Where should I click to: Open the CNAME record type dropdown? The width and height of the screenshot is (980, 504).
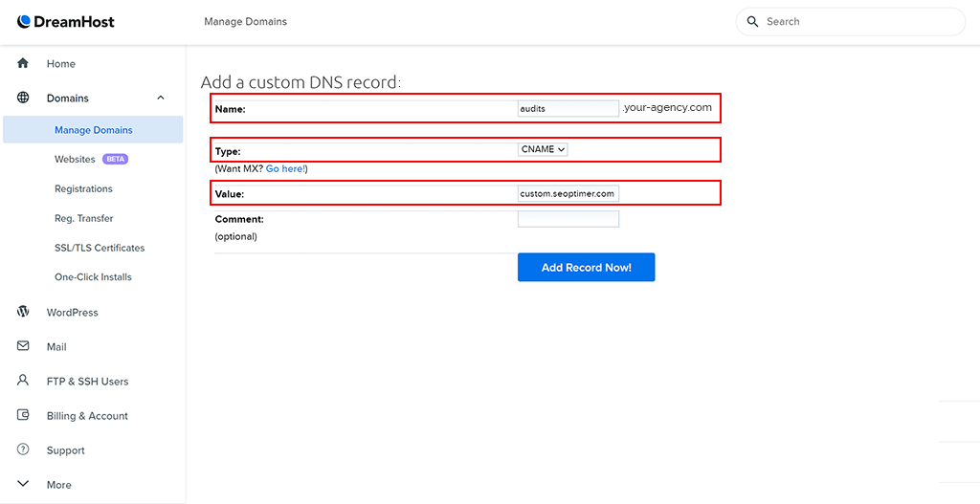tap(543, 149)
